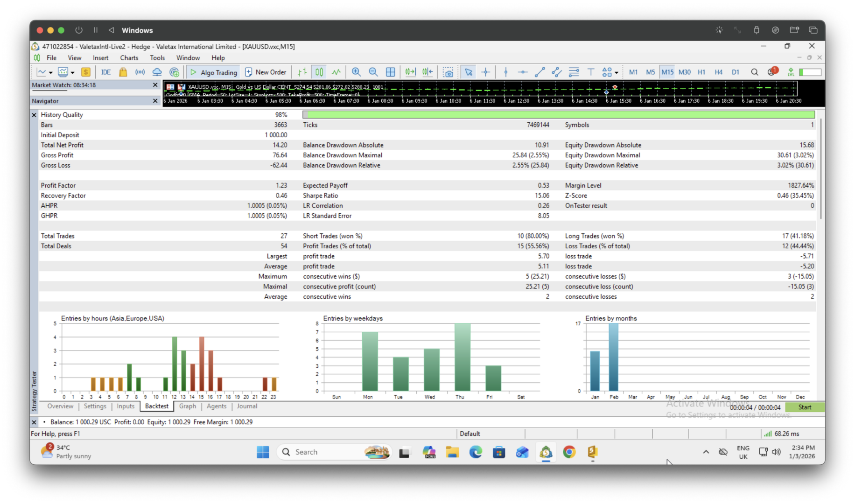The image size is (855, 504).
Task: Click the History Quality green progress bar
Action: coord(559,115)
